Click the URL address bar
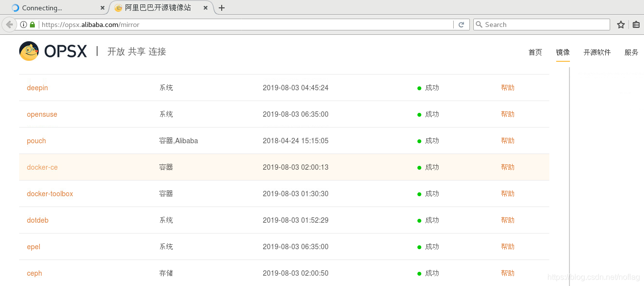The image size is (644, 286). coord(245,25)
